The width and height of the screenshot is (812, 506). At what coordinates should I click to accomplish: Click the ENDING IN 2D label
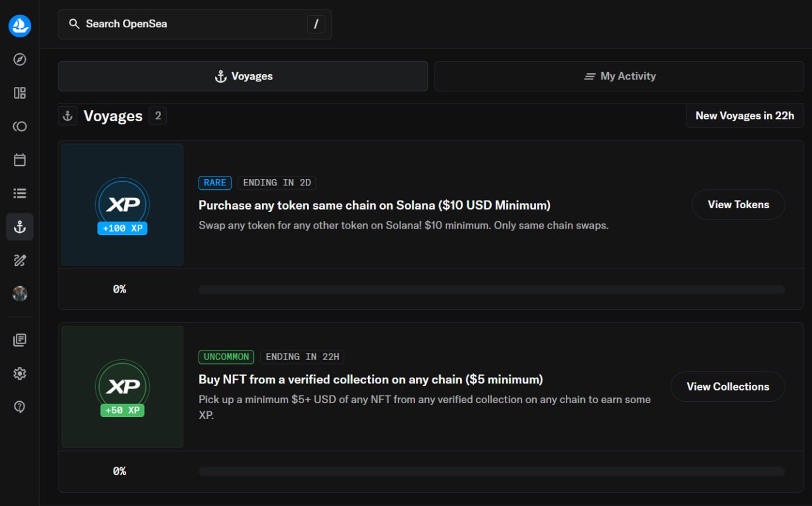tap(277, 183)
